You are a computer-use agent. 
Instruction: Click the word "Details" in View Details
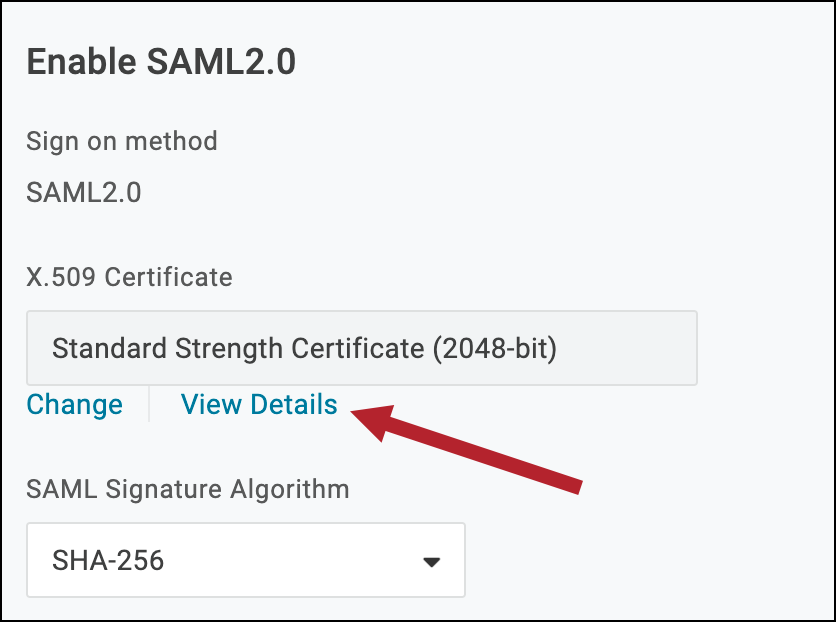click(294, 405)
